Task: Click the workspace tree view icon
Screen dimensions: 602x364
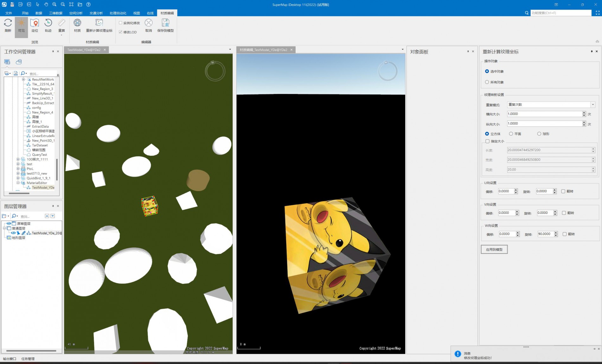Action: 7,62
